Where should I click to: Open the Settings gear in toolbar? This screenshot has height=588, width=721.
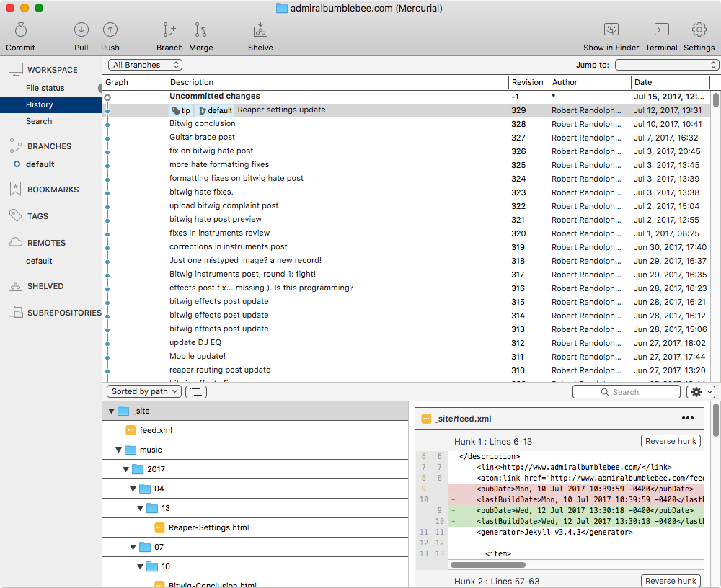pyautogui.click(x=699, y=30)
